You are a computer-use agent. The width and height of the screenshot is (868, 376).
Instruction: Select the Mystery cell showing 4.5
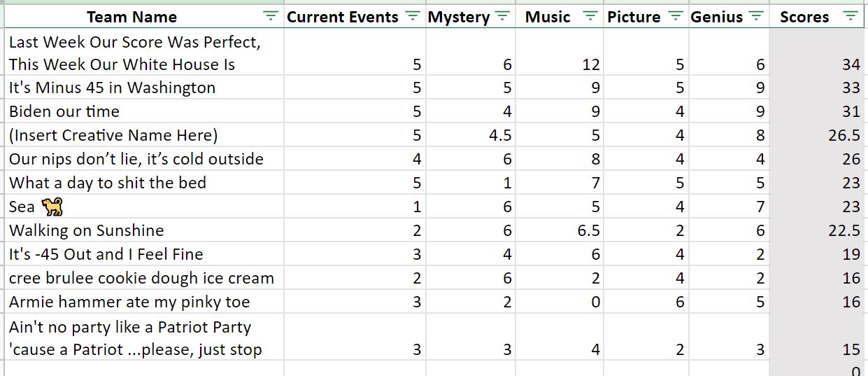pyautogui.click(x=471, y=135)
